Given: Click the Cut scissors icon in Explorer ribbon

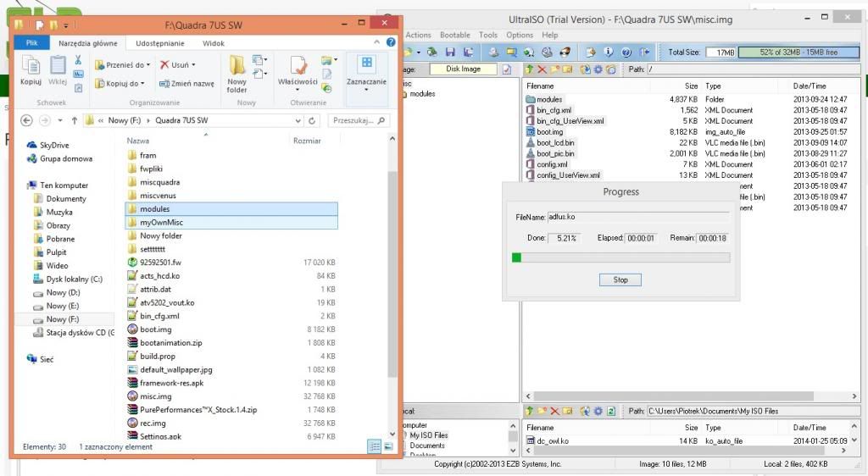Looking at the screenshot, I should (78, 59).
